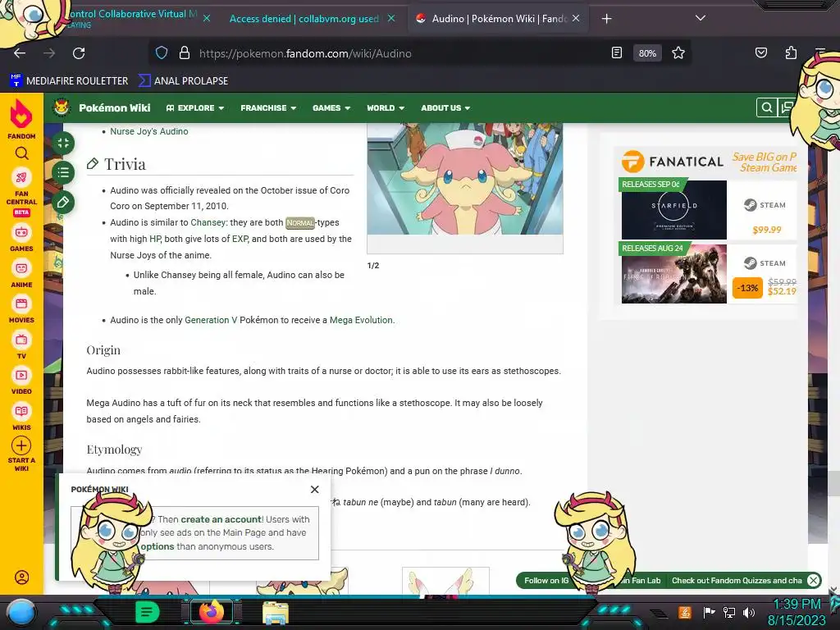Open the Windows Start orb
The image size is (840, 630).
click(21, 612)
